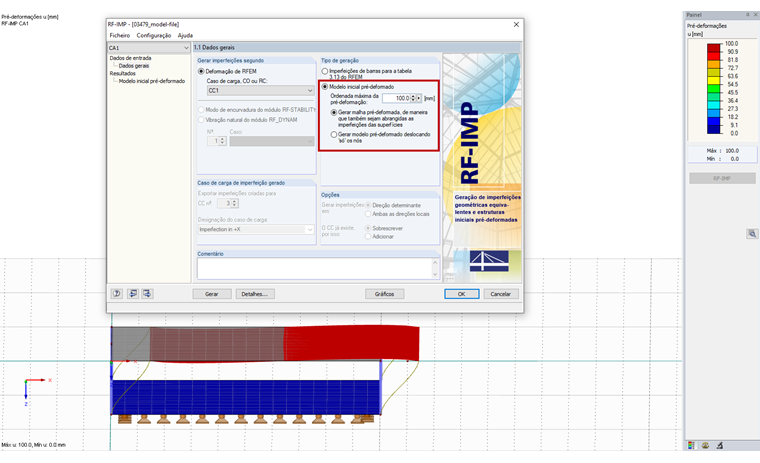Select Sobrescrever radio option
Screen dimensions: 760x463
pos(368,228)
